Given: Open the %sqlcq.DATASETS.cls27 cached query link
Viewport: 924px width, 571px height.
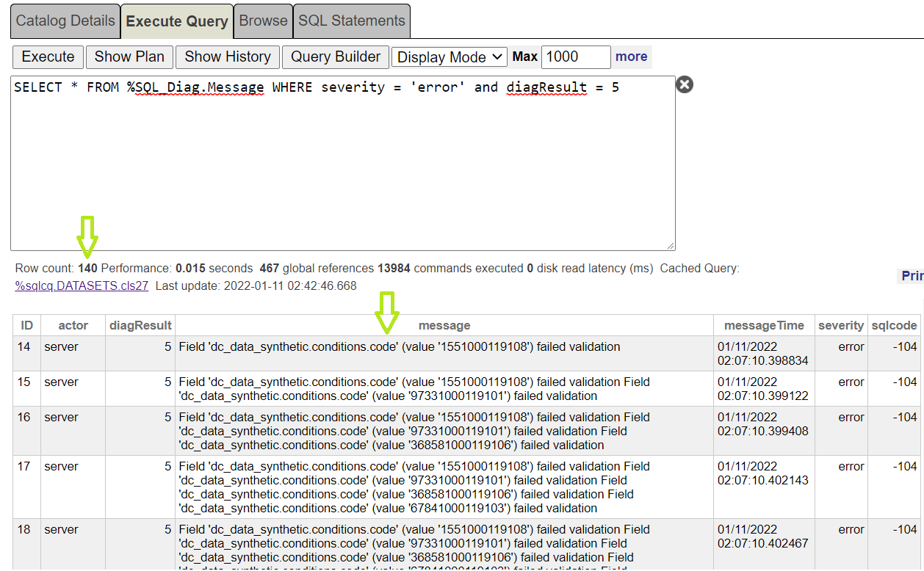Looking at the screenshot, I should click(x=82, y=286).
